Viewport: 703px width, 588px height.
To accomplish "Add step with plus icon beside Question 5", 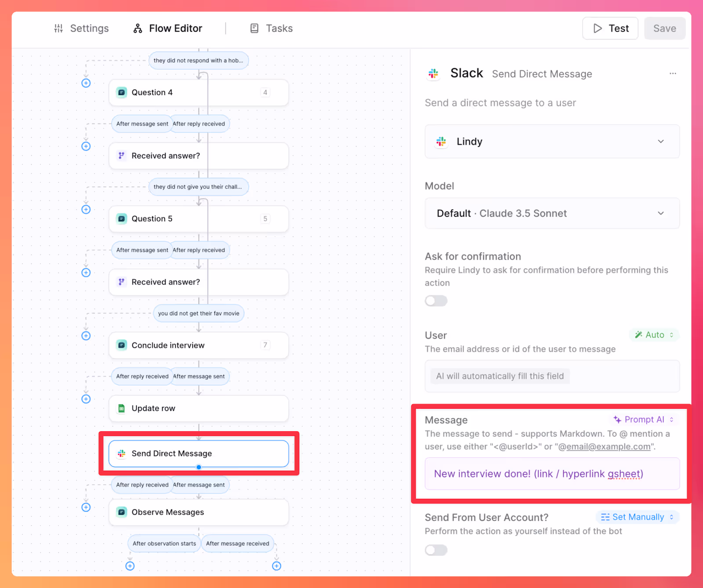I will click(x=86, y=210).
